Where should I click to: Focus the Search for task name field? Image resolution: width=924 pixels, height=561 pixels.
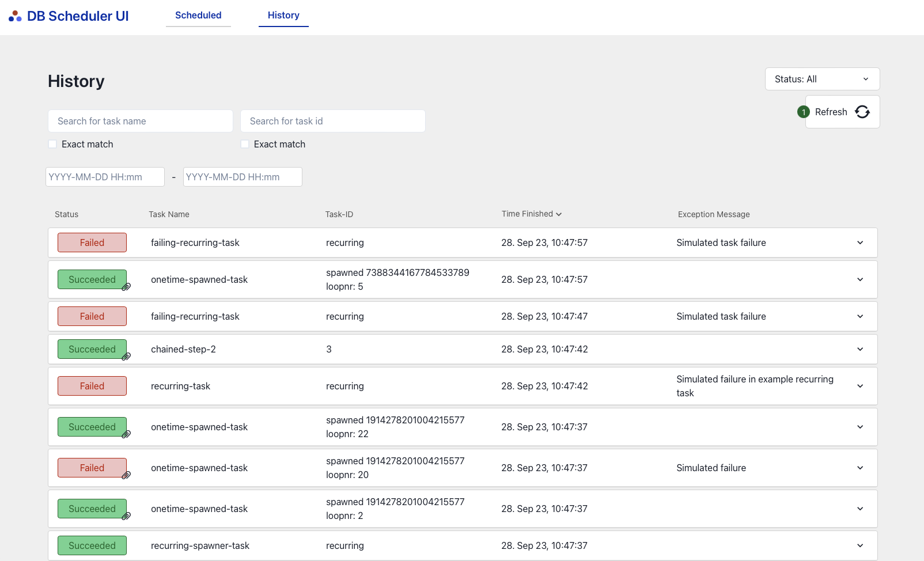point(141,121)
